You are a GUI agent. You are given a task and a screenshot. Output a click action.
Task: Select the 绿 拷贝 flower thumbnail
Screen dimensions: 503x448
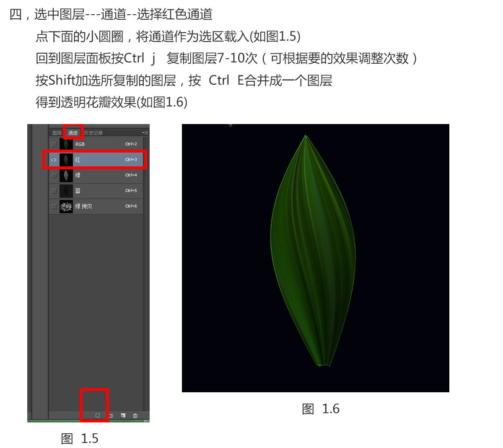pos(66,206)
